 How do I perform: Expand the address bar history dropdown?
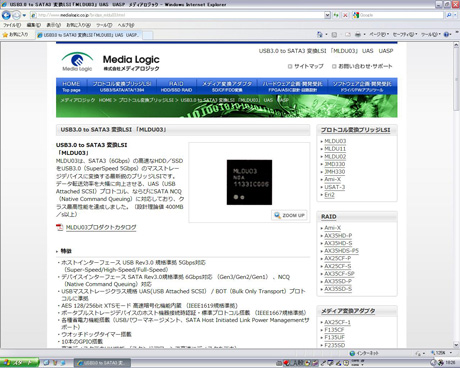327,15
